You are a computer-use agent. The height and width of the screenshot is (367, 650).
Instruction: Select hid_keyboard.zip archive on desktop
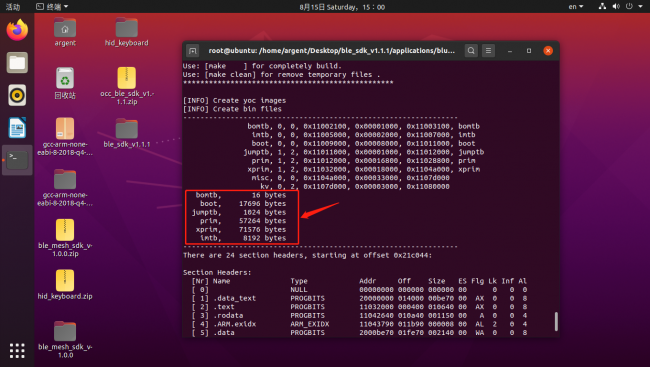pyautogui.click(x=65, y=284)
